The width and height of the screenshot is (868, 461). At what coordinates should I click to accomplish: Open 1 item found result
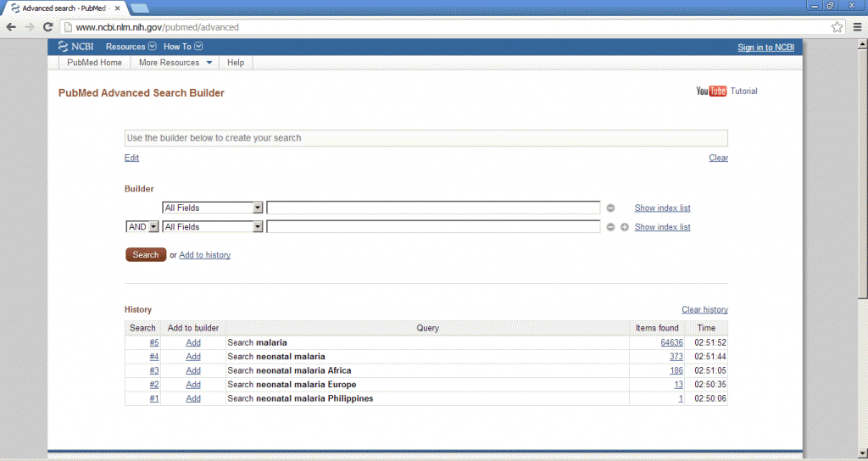click(681, 398)
